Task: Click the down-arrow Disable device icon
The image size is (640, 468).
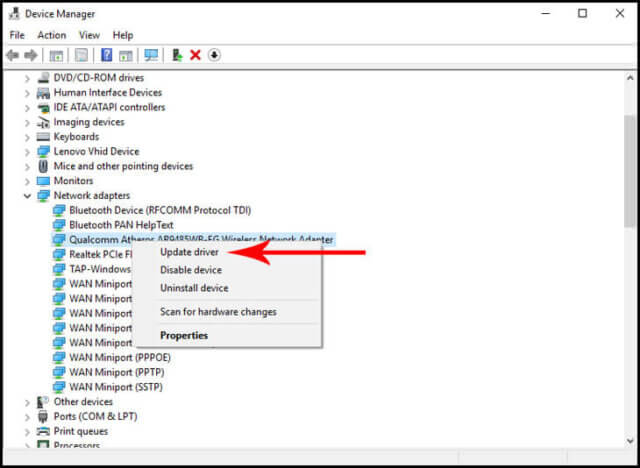Action: [x=214, y=55]
